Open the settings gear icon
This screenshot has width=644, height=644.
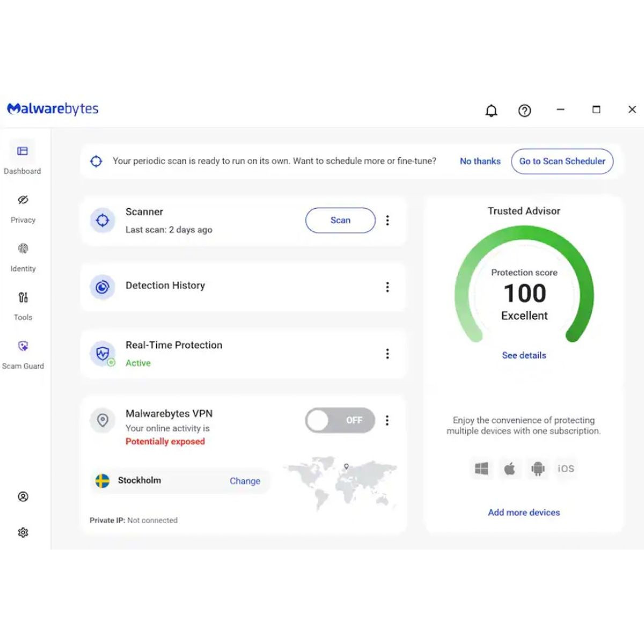pyautogui.click(x=23, y=532)
